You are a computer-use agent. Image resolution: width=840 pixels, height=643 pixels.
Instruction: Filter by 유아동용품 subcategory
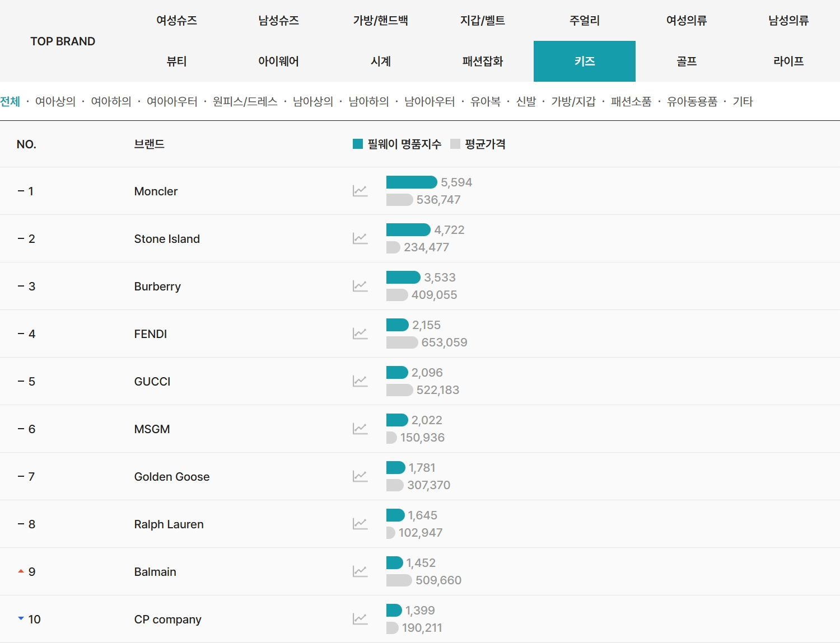pos(692,101)
